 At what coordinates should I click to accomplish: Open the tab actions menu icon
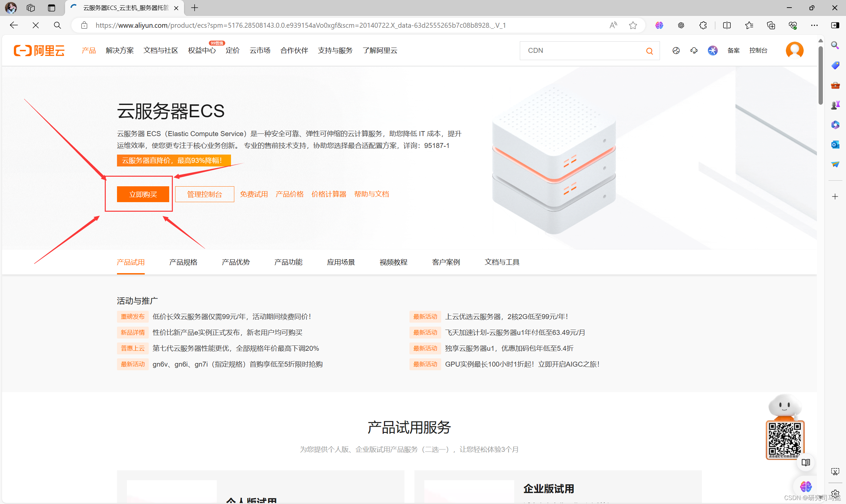(51, 8)
